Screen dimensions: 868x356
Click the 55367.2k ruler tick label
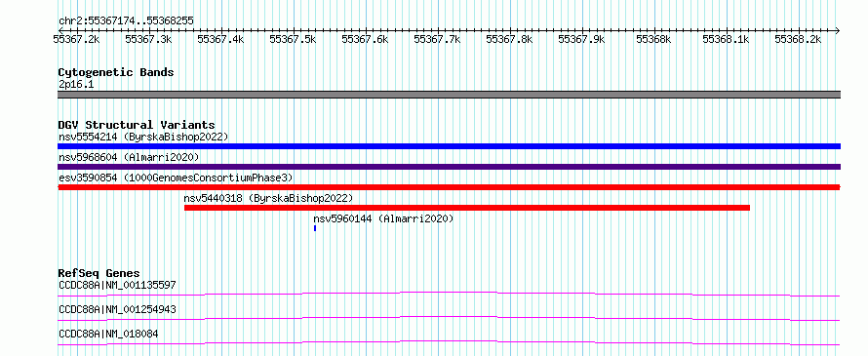point(76,39)
